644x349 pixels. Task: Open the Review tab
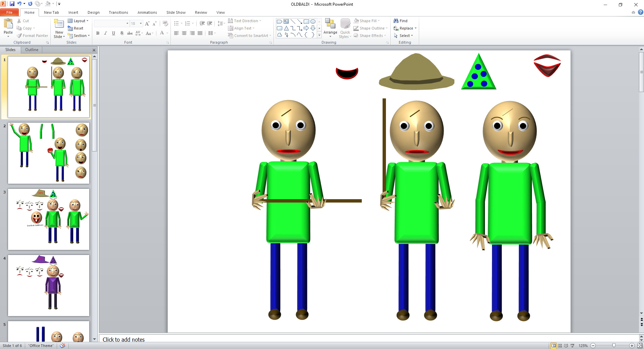[x=201, y=12]
